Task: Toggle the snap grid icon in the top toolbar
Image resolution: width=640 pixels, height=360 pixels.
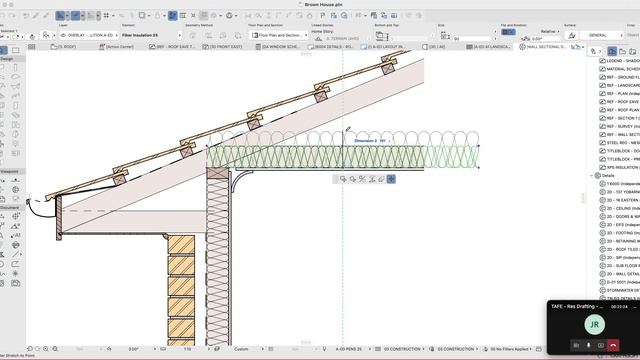Action: [x=106, y=16]
